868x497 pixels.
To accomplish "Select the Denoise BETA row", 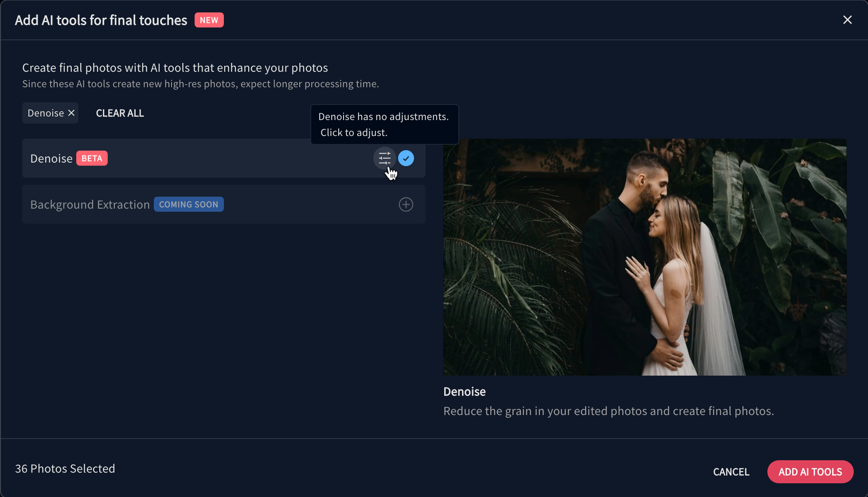I will 224,158.
